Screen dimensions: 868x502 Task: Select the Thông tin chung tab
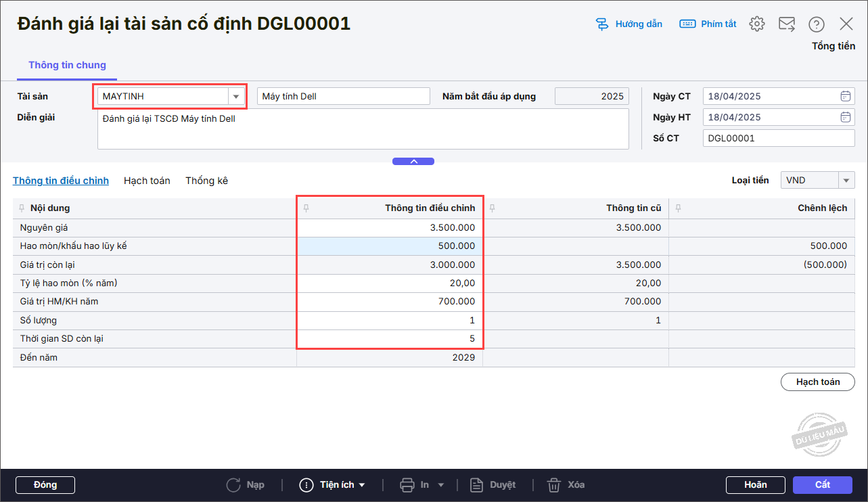point(67,66)
